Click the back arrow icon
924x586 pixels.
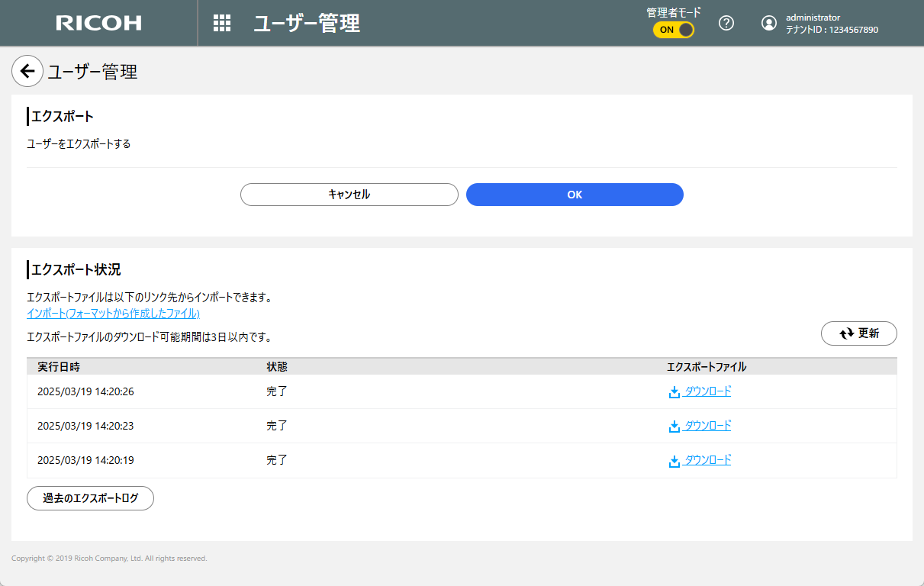[27, 72]
